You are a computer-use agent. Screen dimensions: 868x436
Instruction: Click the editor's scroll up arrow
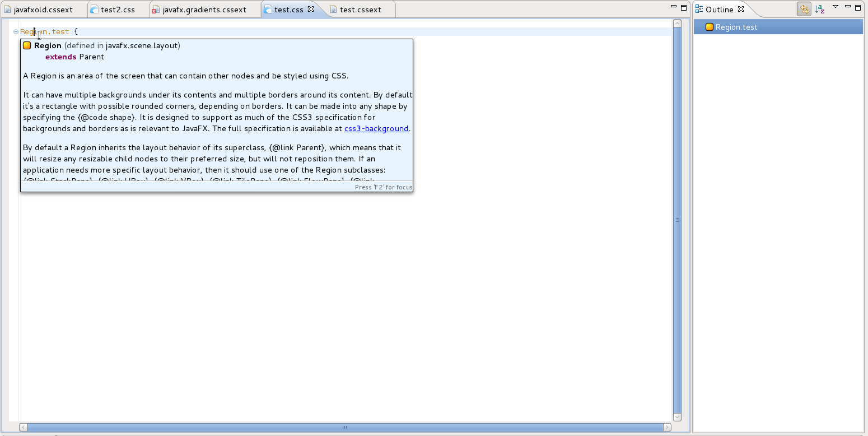pyautogui.click(x=677, y=24)
